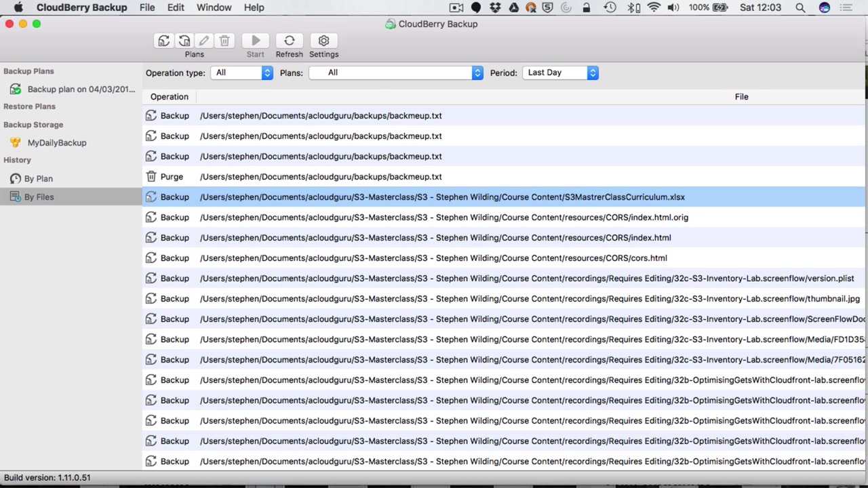Image resolution: width=868 pixels, height=488 pixels.
Task: Open Settings via the gear icon
Action: pyautogui.click(x=323, y=41)
